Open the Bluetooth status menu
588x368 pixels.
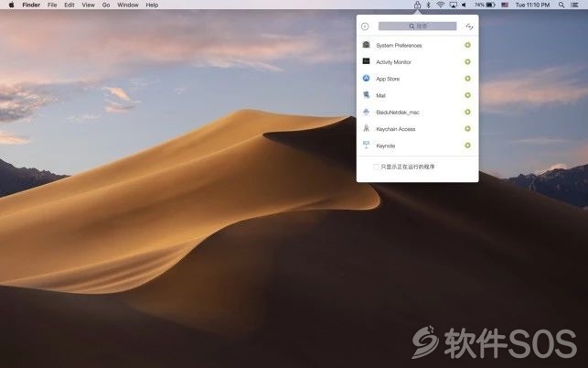[x=429, y=5]
